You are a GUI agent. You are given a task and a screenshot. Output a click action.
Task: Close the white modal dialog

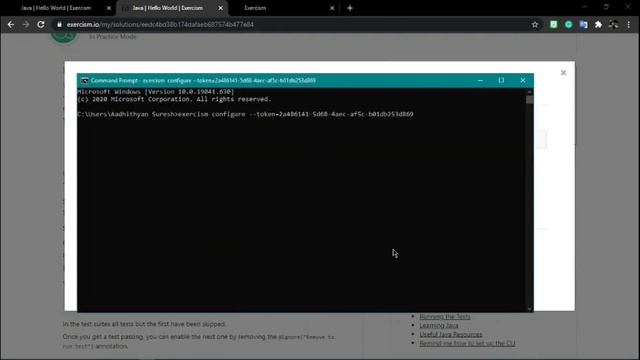pyautogui.click(x=563, y=73)
